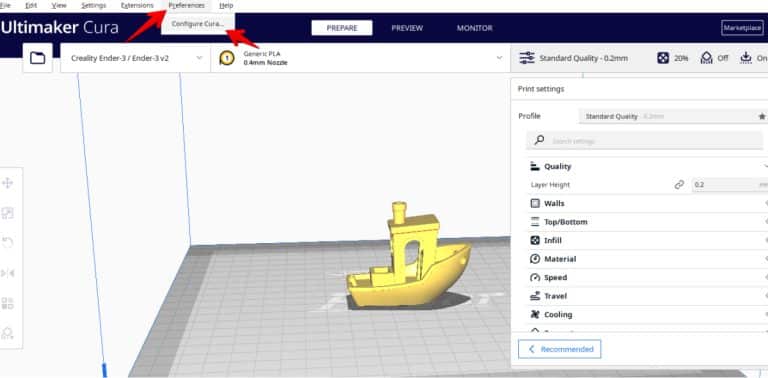Choose Configure Cura menu entry
768x378 pixels.
pyautogui.click(x=198, y=24)
